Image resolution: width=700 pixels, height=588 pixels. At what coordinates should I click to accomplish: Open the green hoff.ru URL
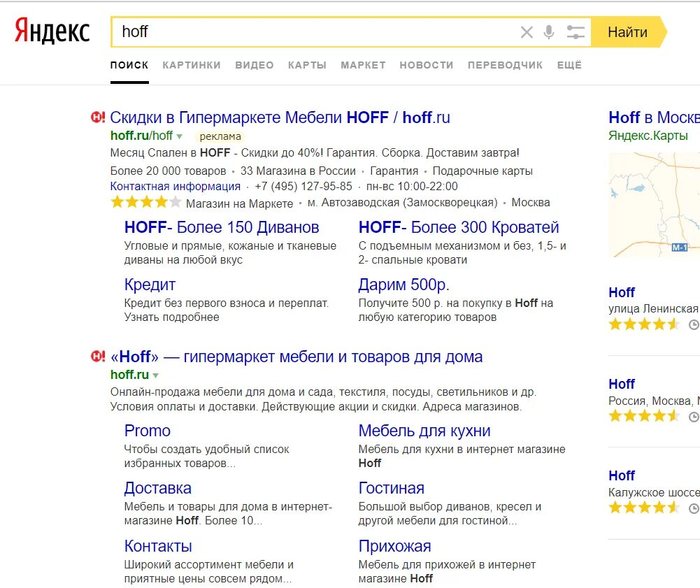(129, 375)
